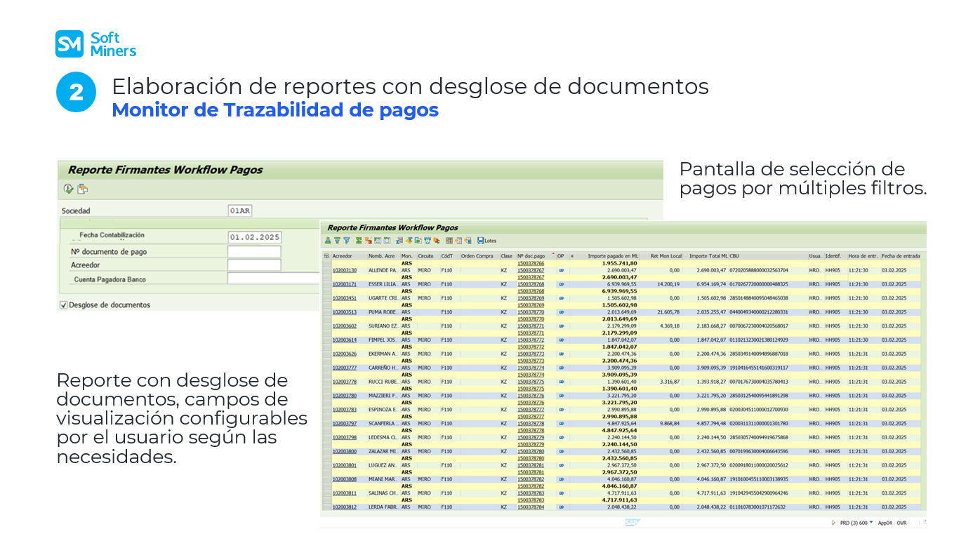Open acreedor link 102003130
This screenshot has width=980, height=548.
click(345, 270)
